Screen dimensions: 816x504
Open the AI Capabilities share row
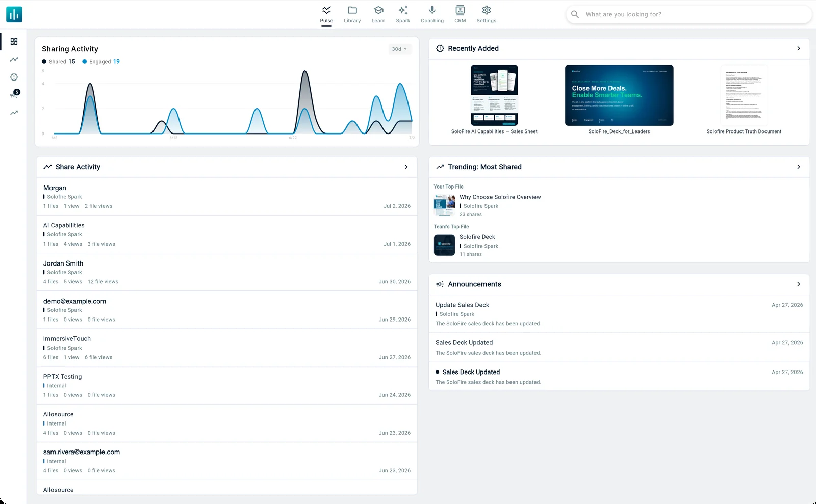coord(227,234)
